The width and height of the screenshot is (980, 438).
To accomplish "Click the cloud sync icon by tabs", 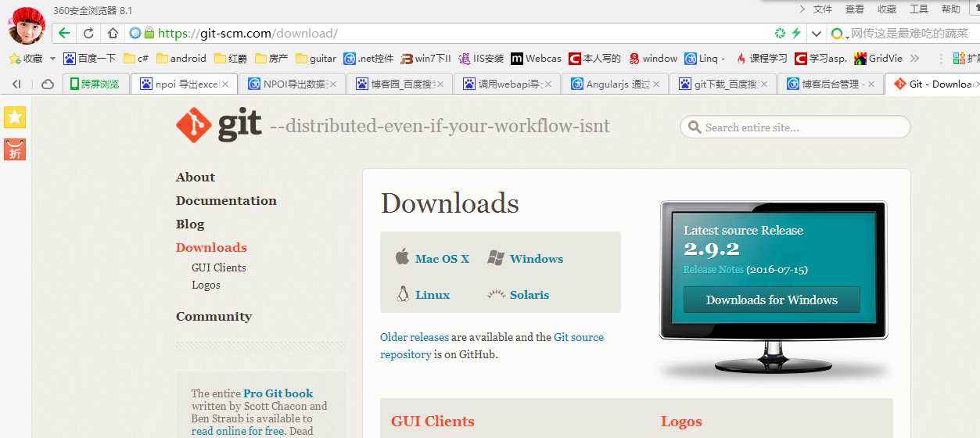I will pos(47,84).
